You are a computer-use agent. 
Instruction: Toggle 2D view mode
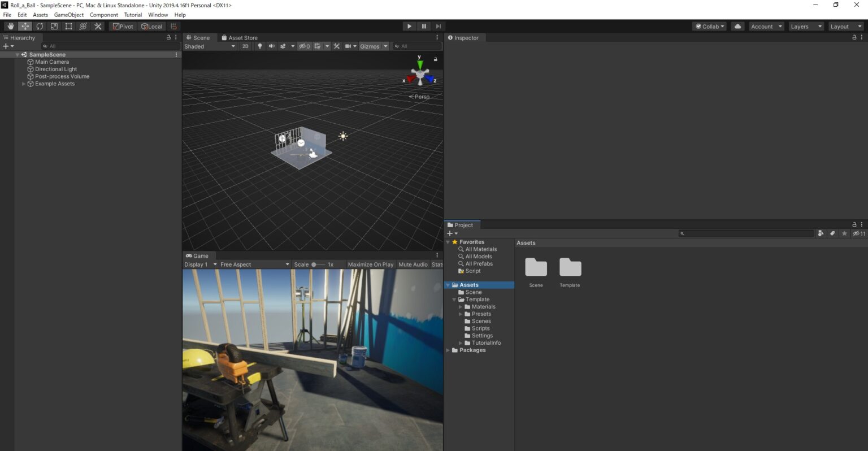[x=245, y=46]
